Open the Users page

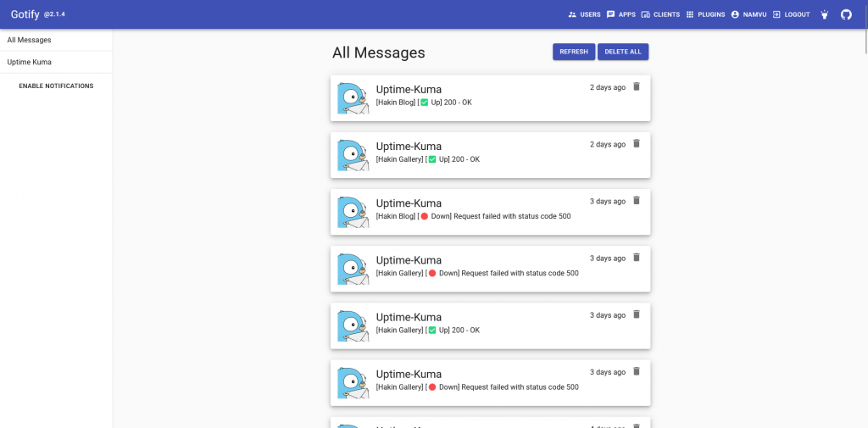pyautogui.click(x=585, y=15)
